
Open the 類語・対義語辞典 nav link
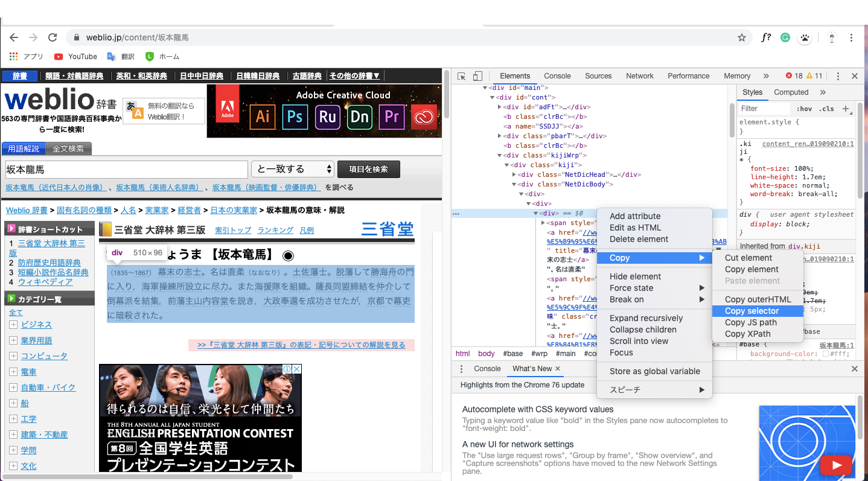(74, 76)
